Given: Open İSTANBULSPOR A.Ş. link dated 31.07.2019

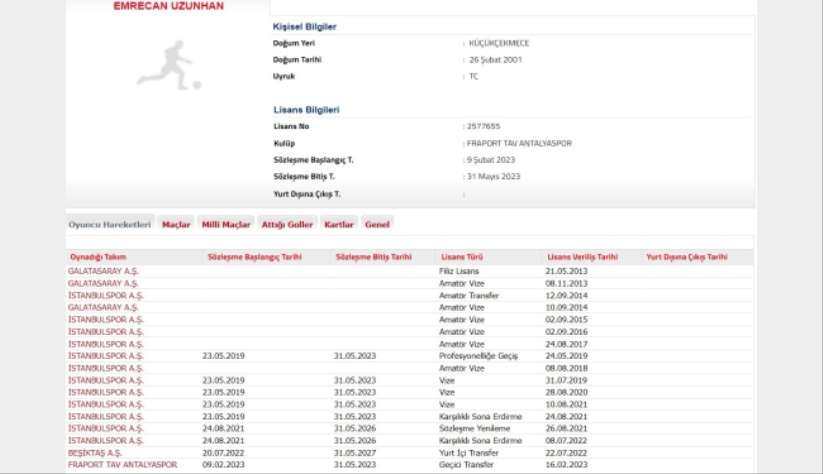Looking at the screenshot, I should 105,380.
